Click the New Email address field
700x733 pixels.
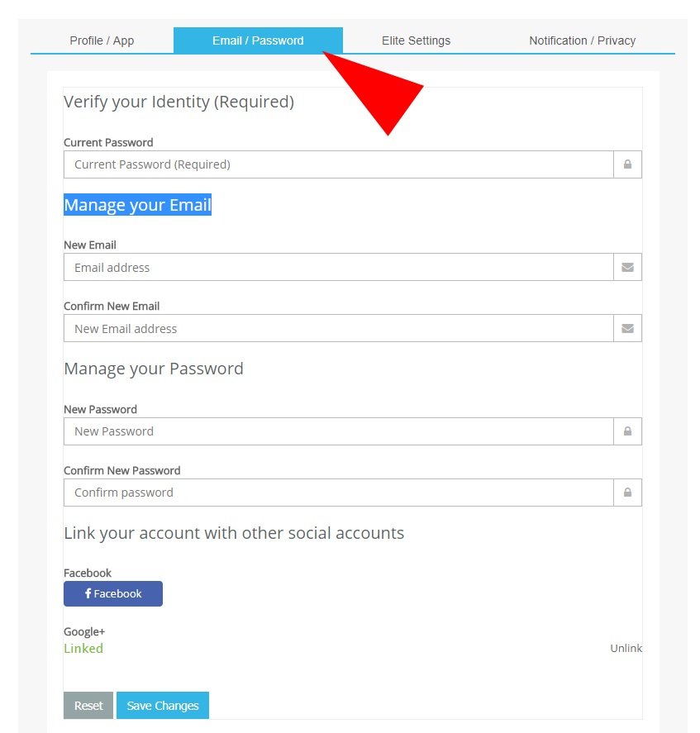pyautogui.click(x=338, y=267)
